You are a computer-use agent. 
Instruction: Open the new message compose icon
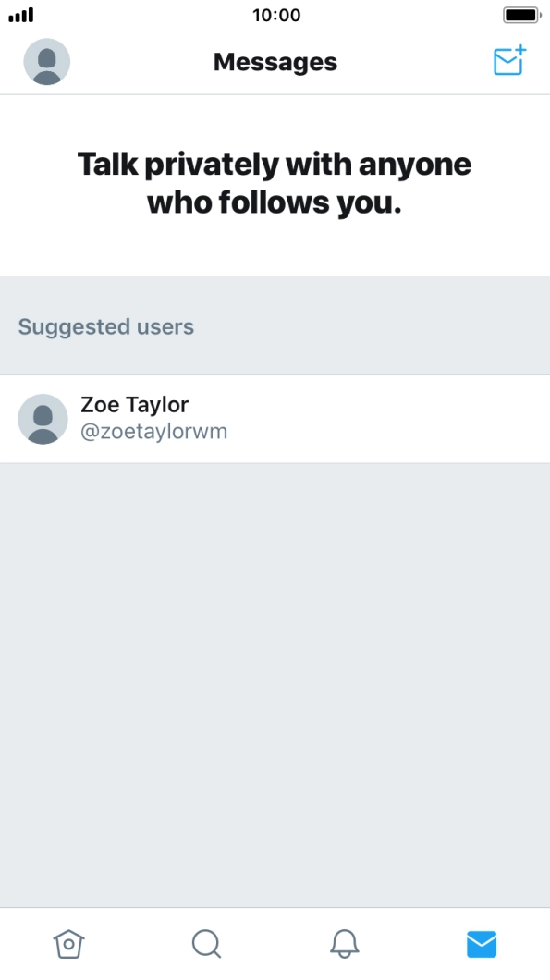pos(509,61)
